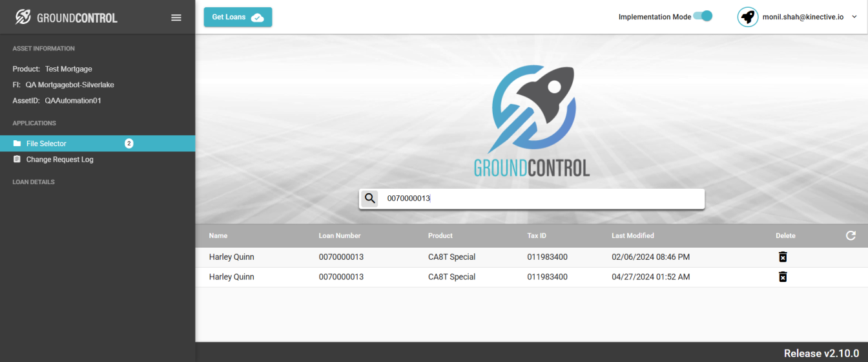The width and height of the screenshot is (868, 362).
Task: Select File Selector in the Applications menu
Action: (x=98, y=144)
